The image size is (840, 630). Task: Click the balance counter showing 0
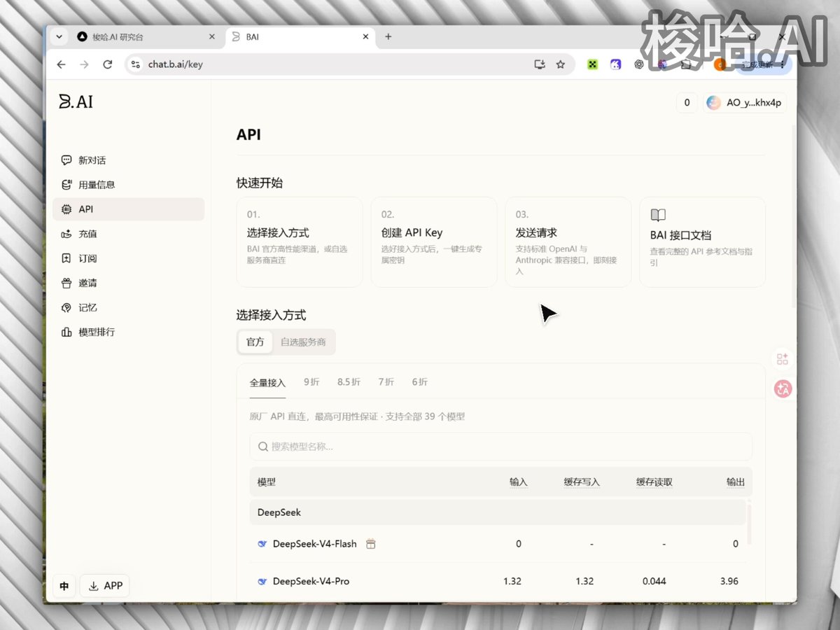tap(687, 103)
